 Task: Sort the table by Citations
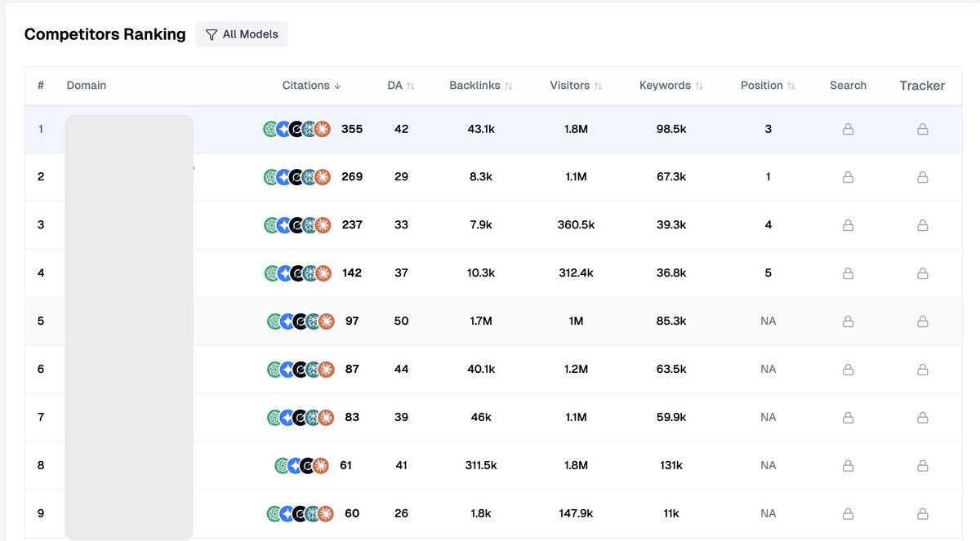pyautogui.click(x=312, y=86)
